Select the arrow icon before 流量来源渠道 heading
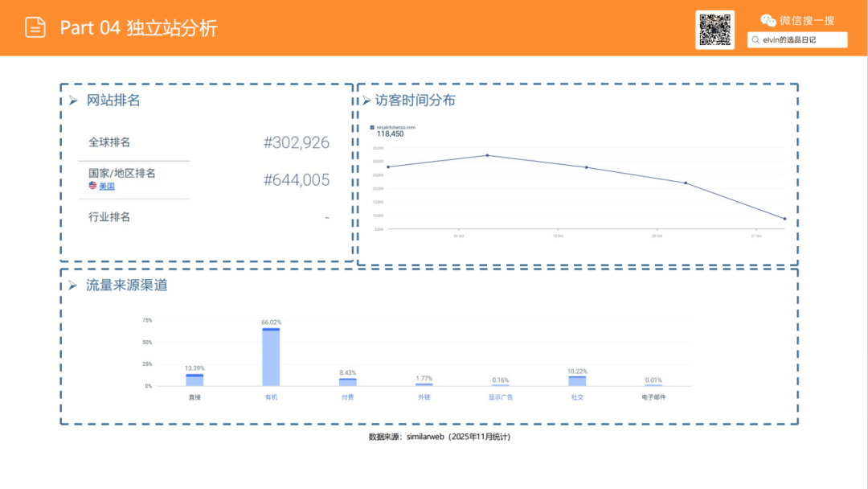 tap(74, 285)
